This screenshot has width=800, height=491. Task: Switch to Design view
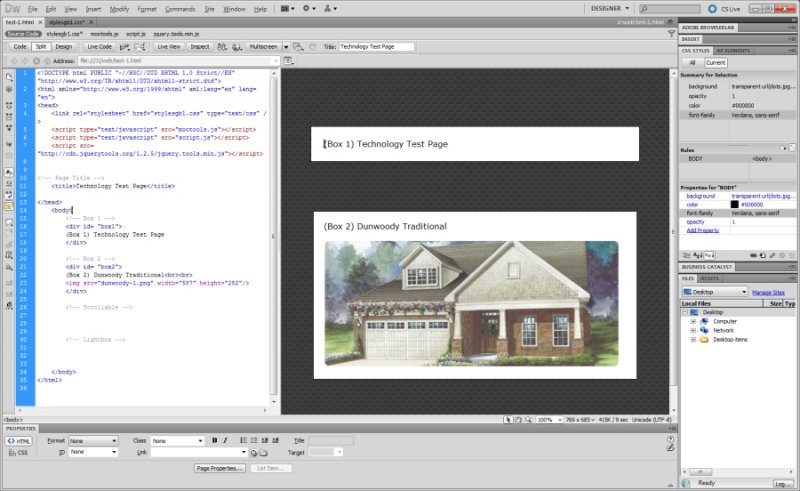[64, 46]
